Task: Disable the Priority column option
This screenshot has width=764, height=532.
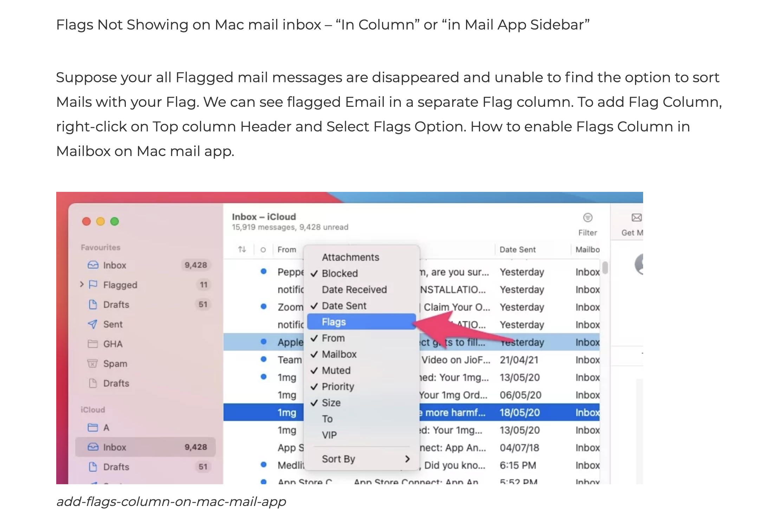Action: coord(338,387)
